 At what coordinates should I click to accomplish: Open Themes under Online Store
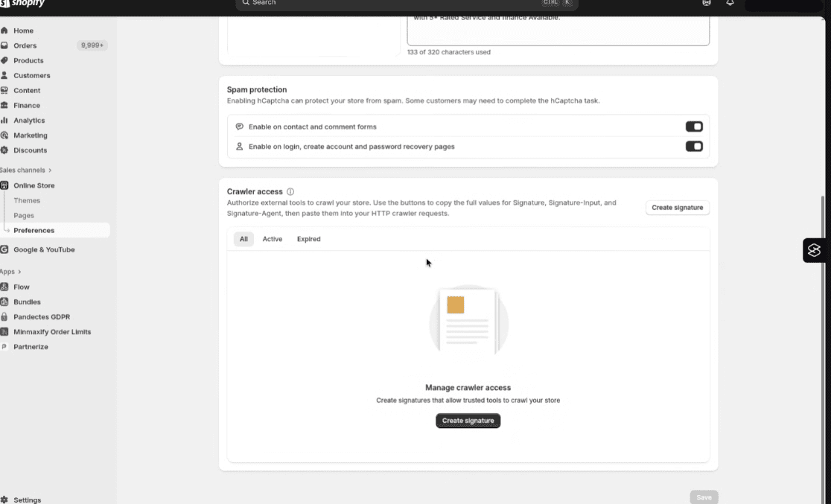(27, 200)
